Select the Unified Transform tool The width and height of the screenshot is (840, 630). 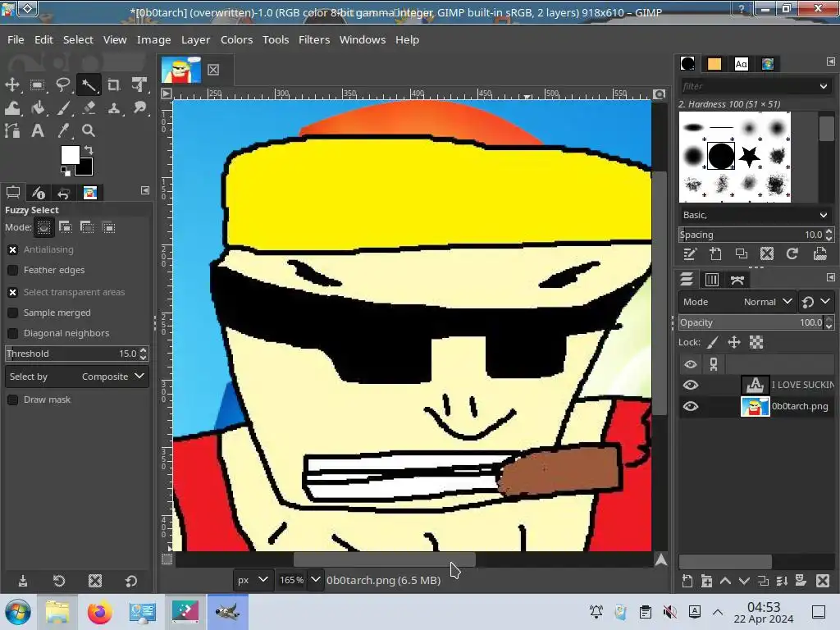[139, 84]
